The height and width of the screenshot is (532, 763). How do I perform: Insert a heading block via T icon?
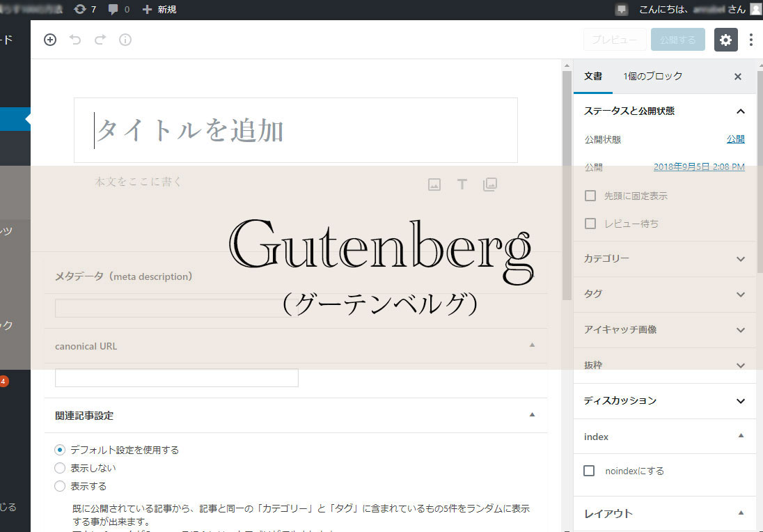pyautogui.click(x=462, y=185)
